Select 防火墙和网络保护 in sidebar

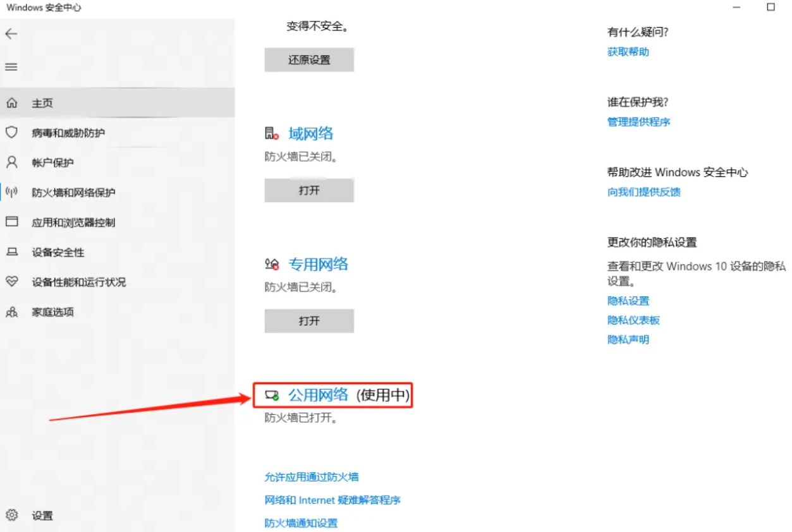click(x=118, y=192)
